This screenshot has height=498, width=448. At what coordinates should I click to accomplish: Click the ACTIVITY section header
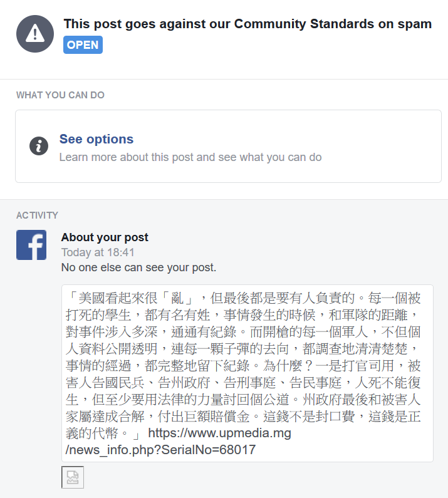[x=37, y=215]
